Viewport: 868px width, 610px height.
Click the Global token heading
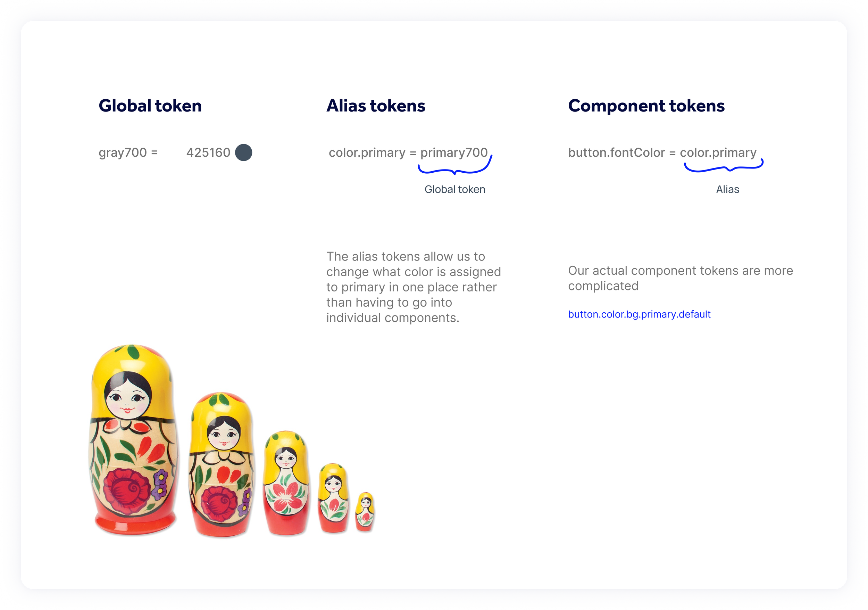coord(150,106)
